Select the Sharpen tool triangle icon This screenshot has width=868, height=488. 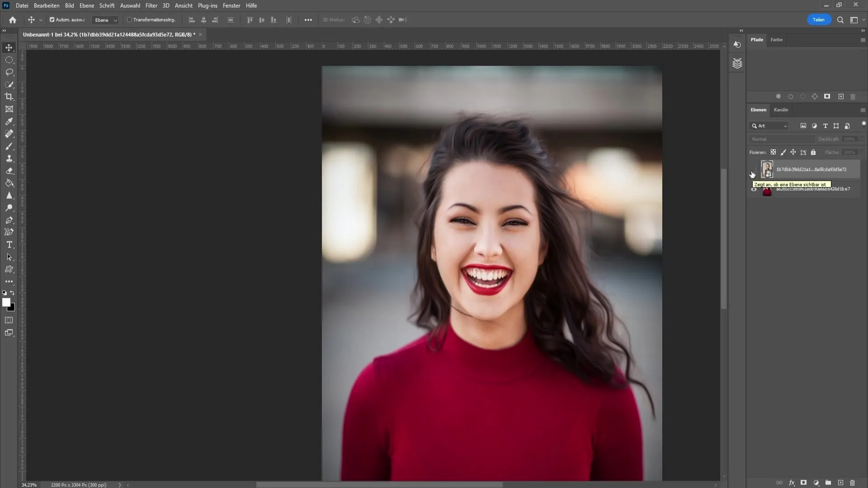click(x=9, y=196)
